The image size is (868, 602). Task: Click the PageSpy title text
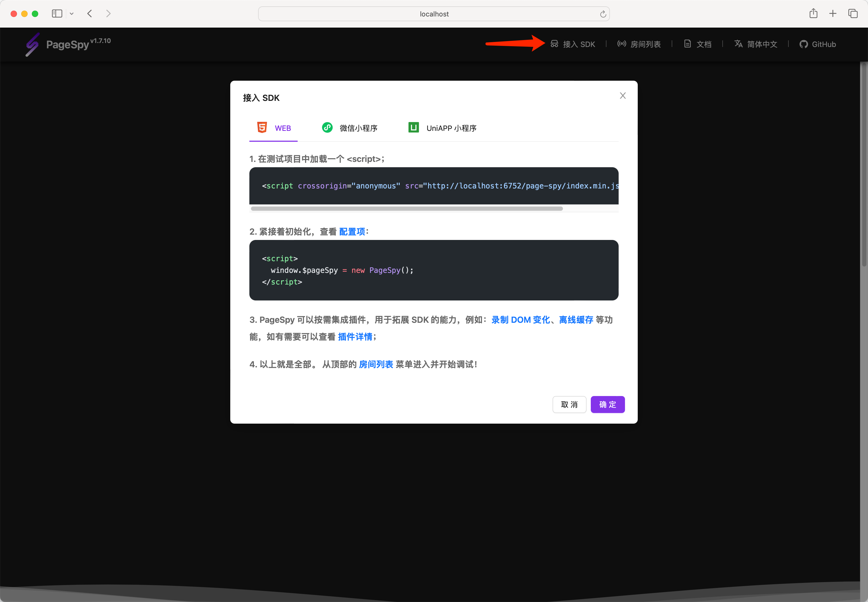pos(67,45)
